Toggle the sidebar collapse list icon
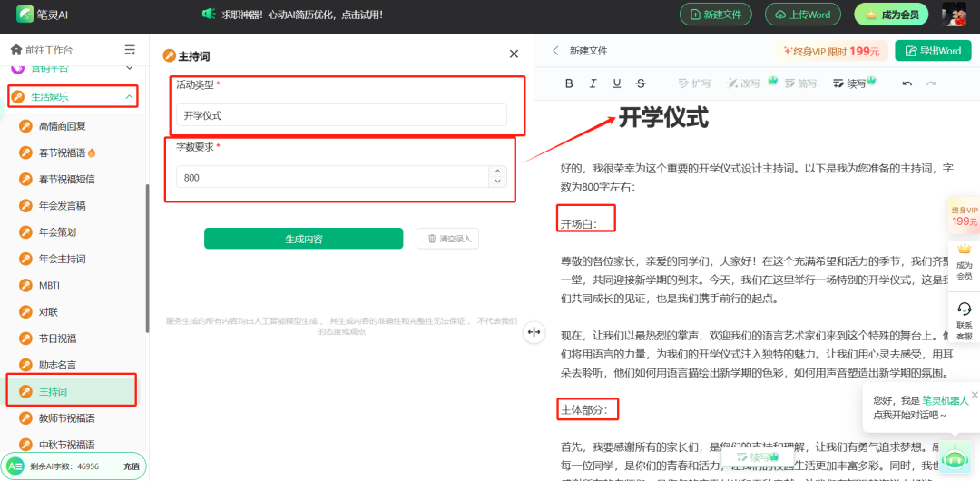980x481 pixels. 130,50
